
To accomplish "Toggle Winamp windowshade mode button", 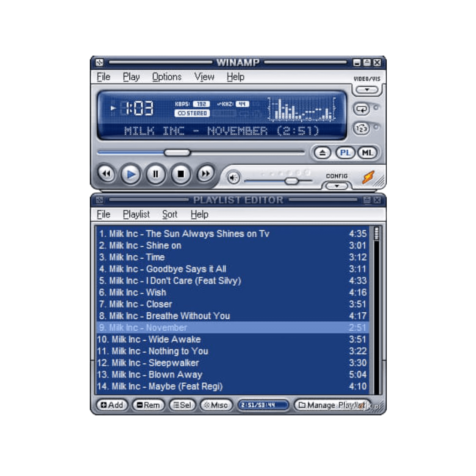I will 367,62.
